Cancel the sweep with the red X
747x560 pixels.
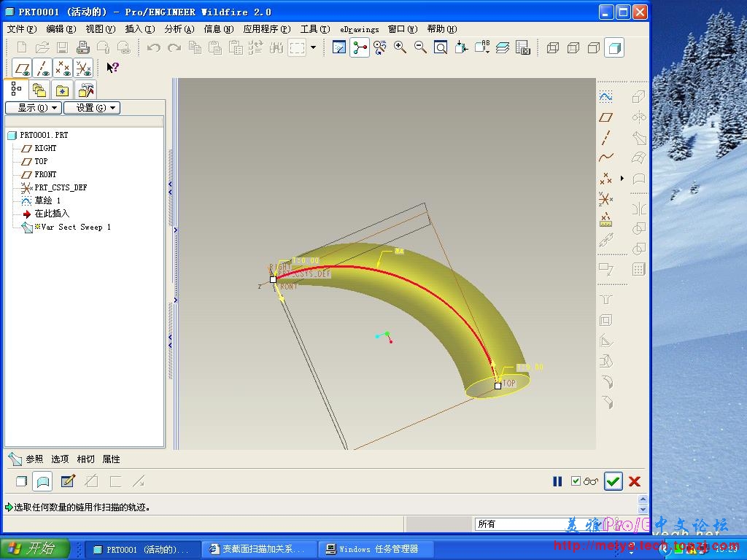pos(635,481)
